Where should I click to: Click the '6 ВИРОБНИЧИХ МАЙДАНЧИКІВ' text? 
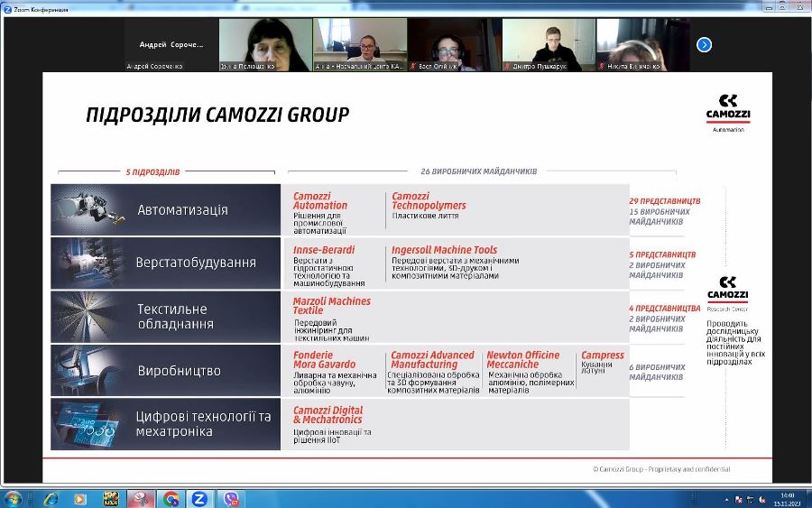pyautogui.click(x=657, y=372)
